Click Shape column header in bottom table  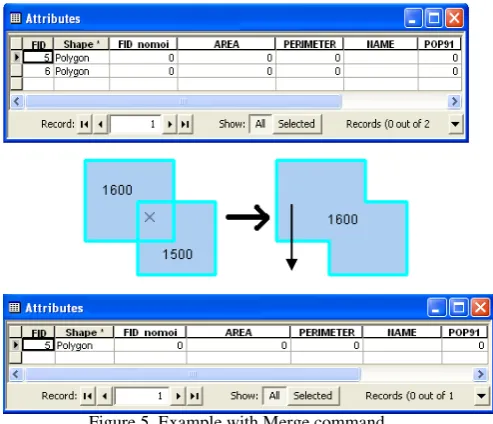85,332
